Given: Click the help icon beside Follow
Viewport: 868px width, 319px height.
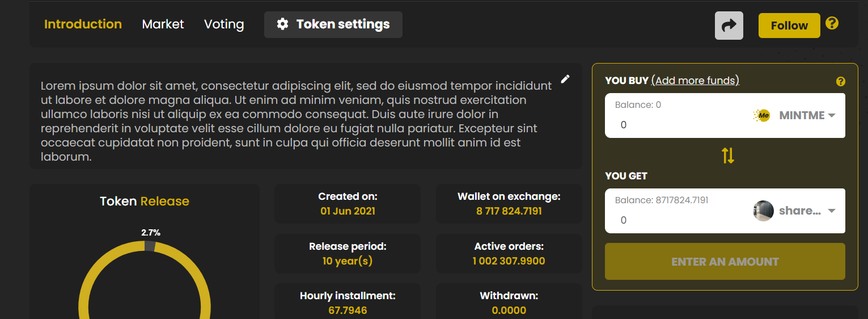Looking at the screenshot, I should tap(832, 23).
